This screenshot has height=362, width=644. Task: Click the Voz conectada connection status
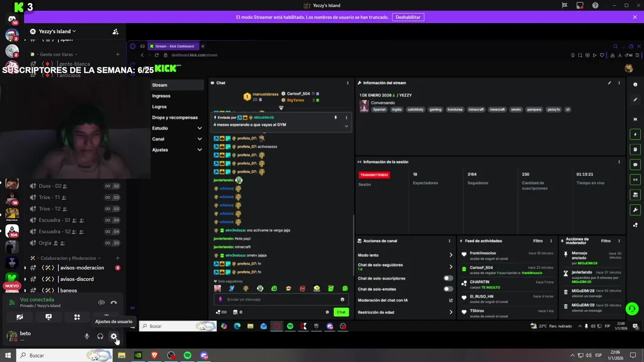click(37, 300)
